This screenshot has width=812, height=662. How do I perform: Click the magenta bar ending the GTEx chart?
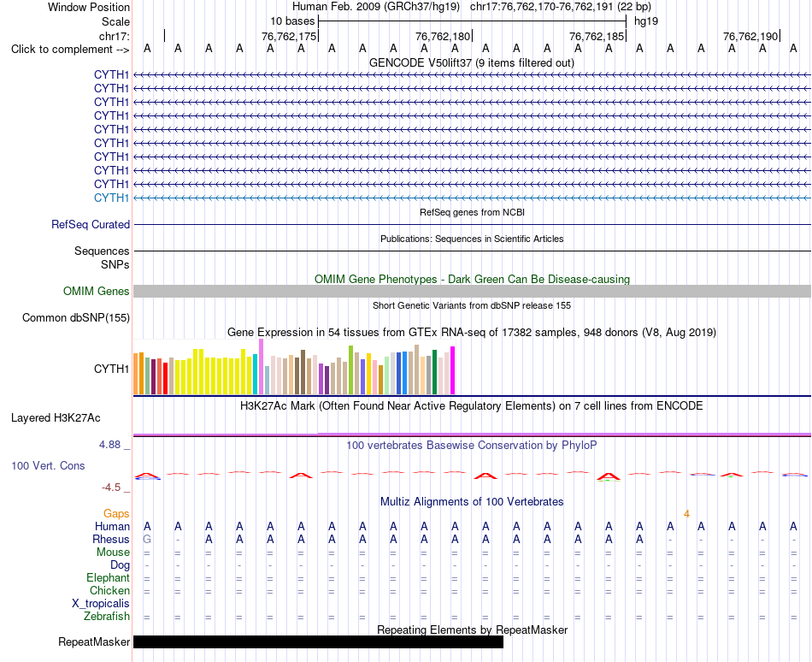pyautogui.click(x=453, y=370)
